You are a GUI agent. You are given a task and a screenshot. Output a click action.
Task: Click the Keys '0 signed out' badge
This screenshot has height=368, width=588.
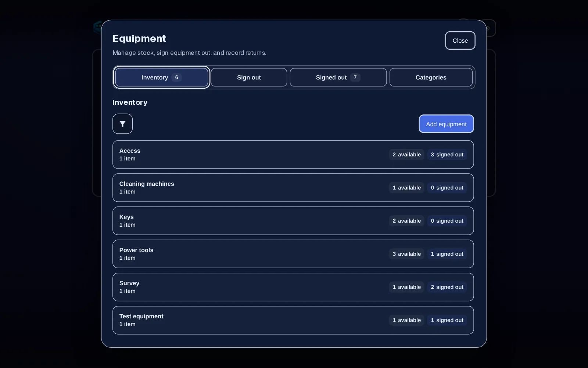tap(447, 221)
